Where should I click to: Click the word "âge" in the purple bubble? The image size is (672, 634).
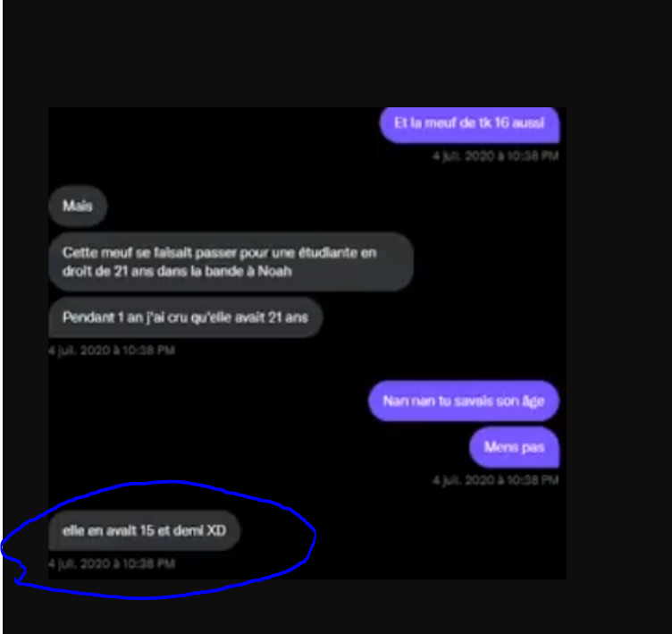533,402
